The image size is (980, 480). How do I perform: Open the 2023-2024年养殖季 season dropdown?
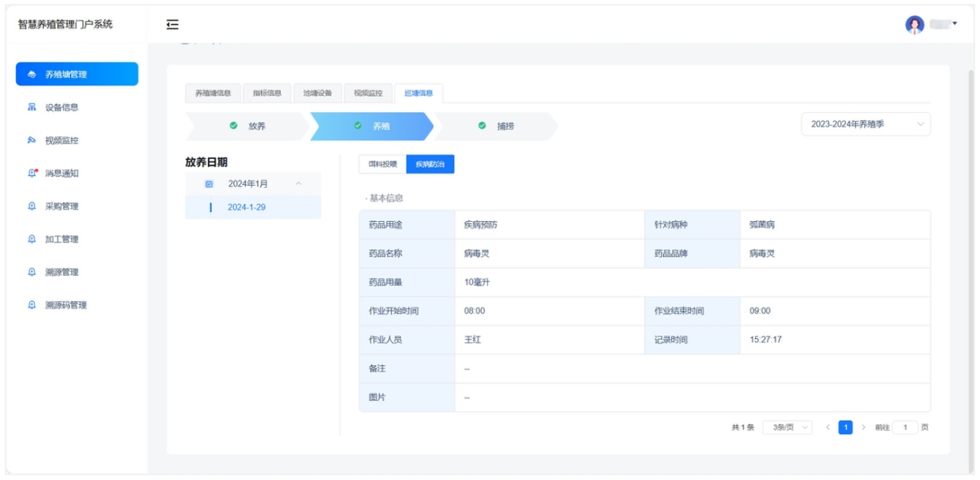[x=865, y=124]
